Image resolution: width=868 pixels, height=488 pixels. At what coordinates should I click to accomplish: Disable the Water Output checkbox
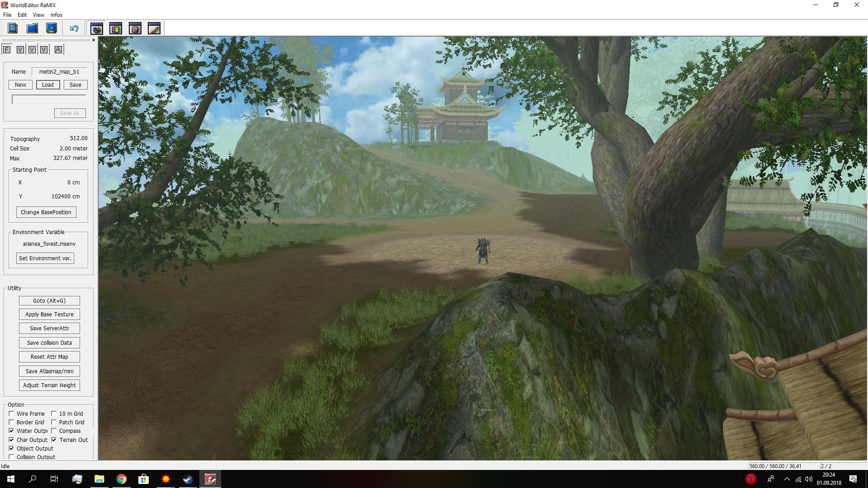click(11, 431)
